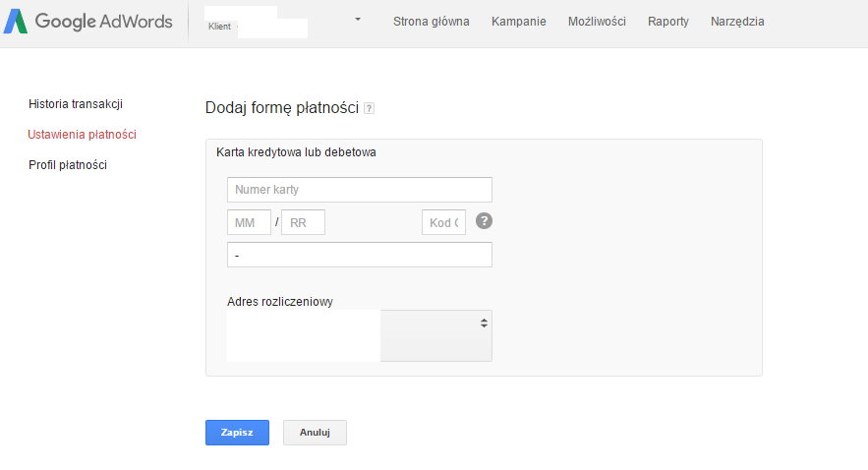Open the Narzędzia menu
868x470 pixels.
pyautogui.click(x=737, y=22)
